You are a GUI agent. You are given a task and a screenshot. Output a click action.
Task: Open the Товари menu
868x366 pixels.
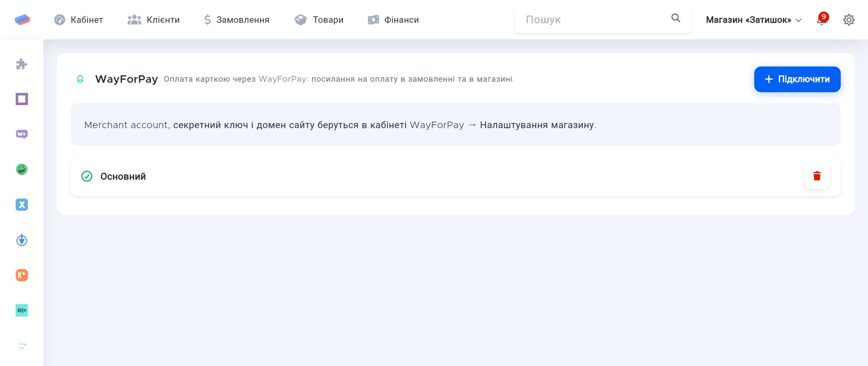319,20
